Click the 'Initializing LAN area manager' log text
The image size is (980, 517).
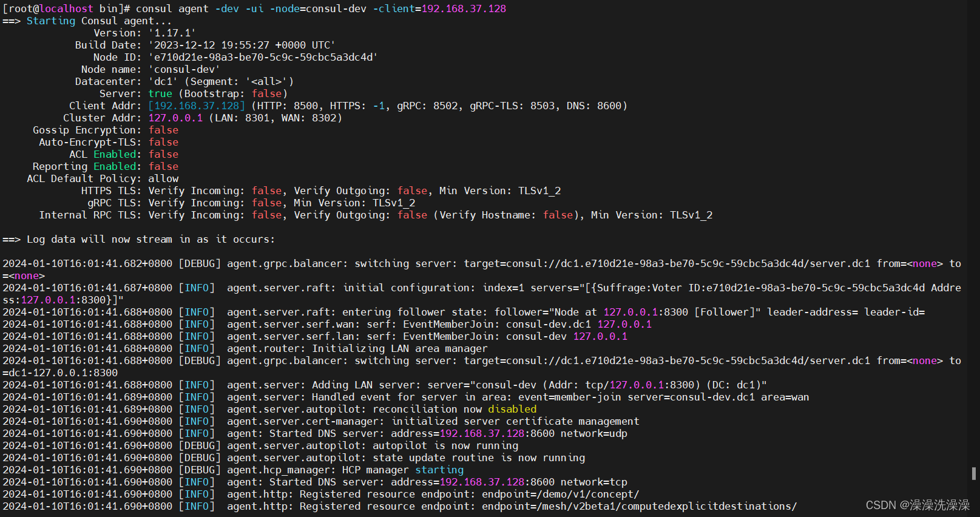point(400,348)
